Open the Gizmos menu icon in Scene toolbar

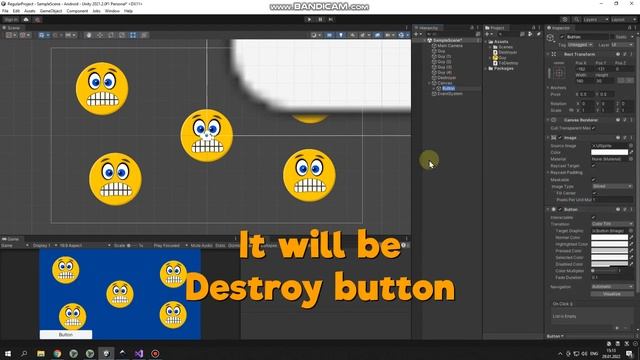pos(402,35)
